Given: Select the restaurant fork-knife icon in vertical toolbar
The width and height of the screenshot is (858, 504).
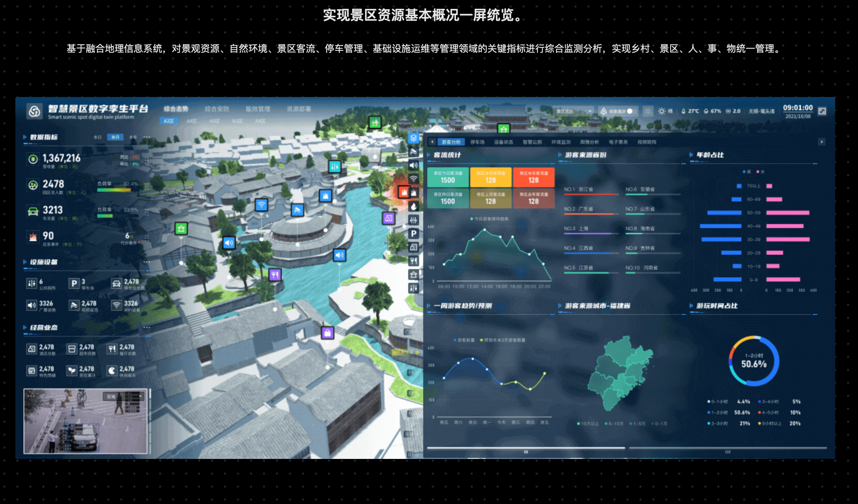Looking at the screenshot, I should (414, 261).
